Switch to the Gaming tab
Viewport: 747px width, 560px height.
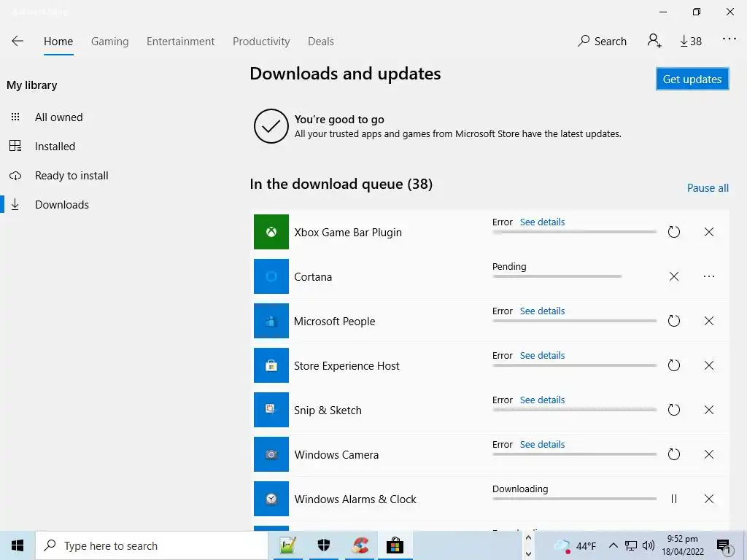tap(110, 42)
